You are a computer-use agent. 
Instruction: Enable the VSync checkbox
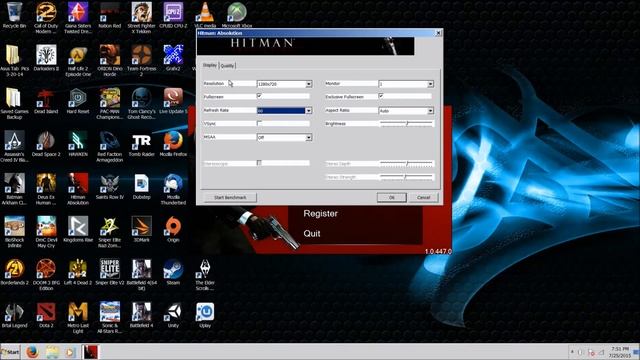259,123
